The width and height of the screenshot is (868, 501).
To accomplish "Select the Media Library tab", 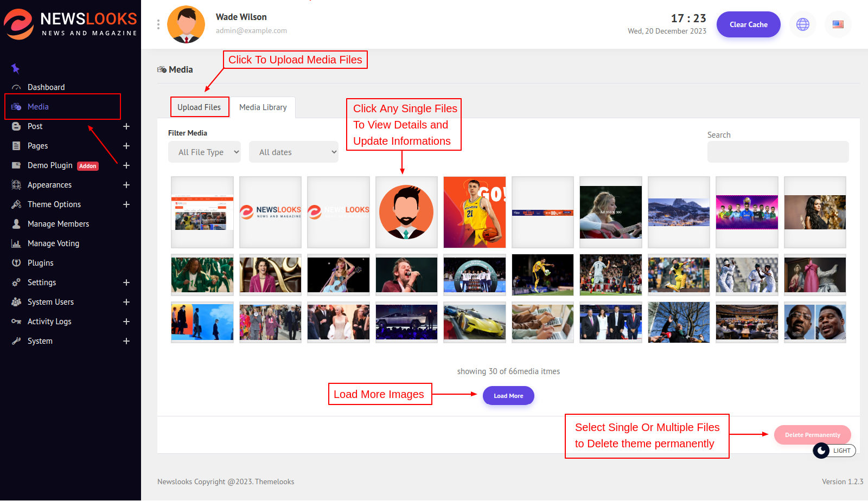I will (263, 107).
